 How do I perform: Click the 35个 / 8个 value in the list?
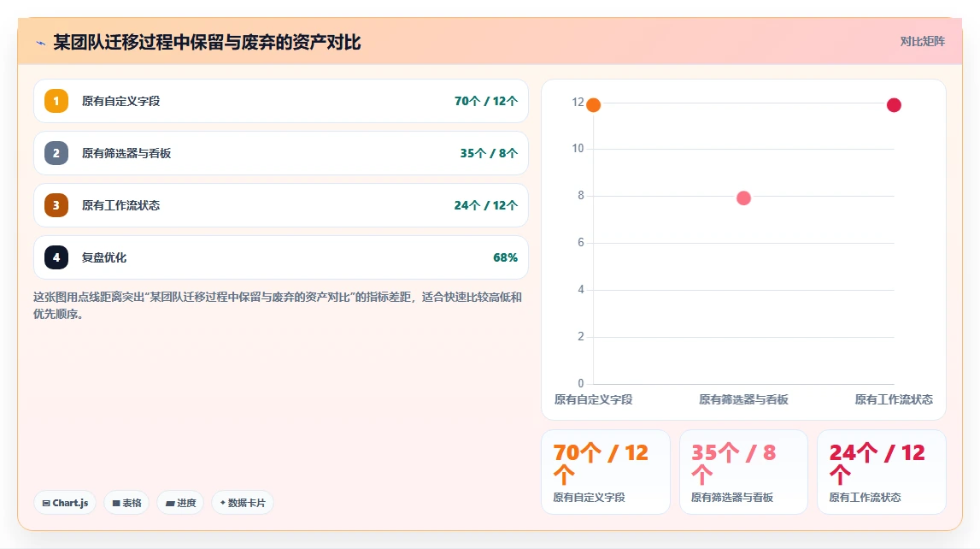(489, 153)
